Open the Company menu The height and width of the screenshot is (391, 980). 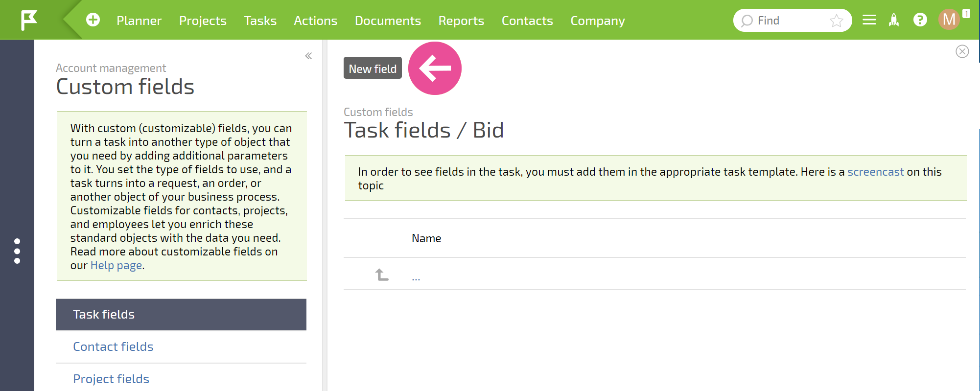coord(598,21)
